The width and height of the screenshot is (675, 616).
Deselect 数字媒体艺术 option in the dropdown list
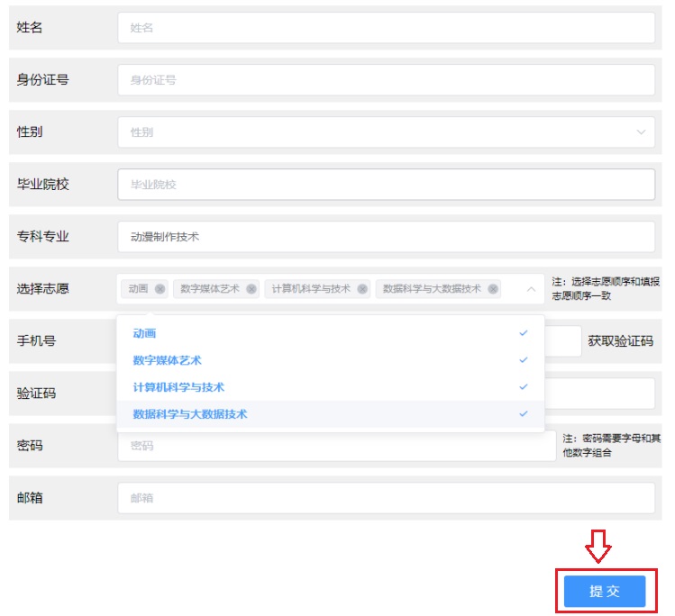click(x=167, y=360)
